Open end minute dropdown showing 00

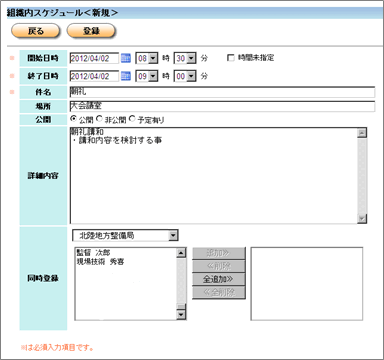pyautogui.click(x=185, y=76)
